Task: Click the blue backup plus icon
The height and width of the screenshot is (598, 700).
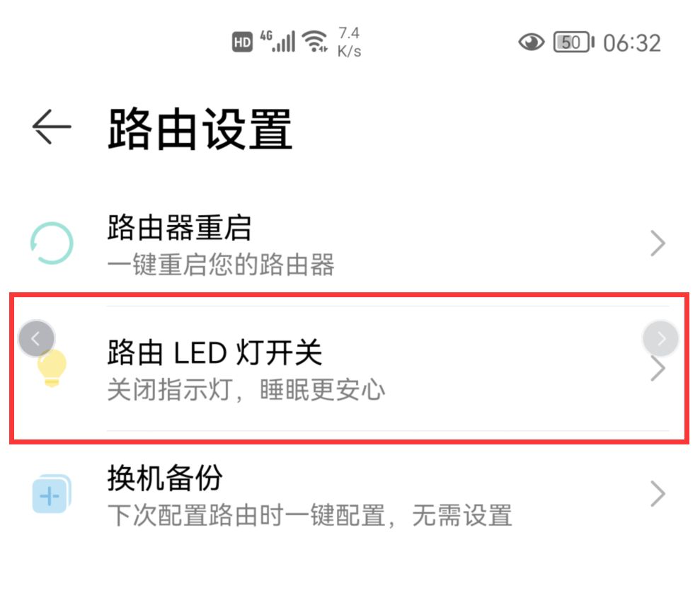Action: click(52, 493)
